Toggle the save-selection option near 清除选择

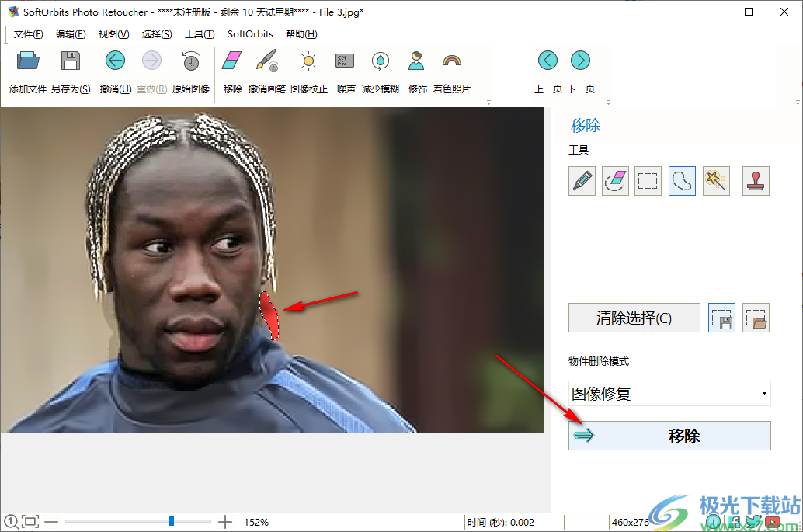(x=721, y=317)
